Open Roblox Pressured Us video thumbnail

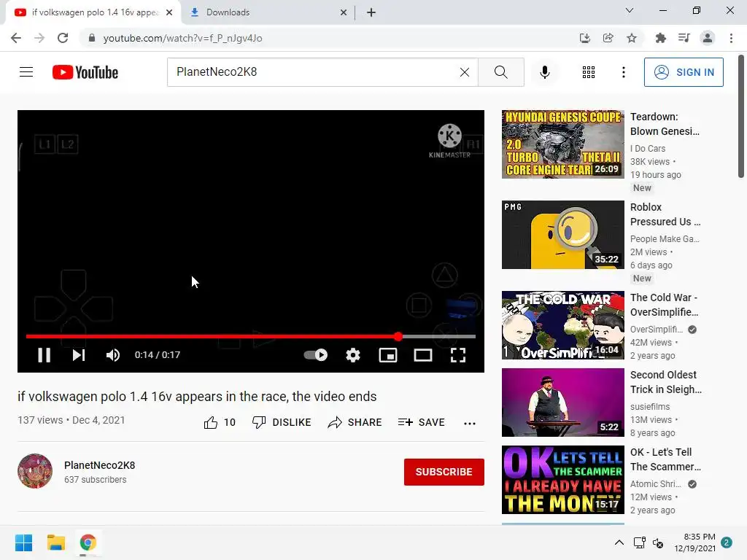(x=562, y=235)
